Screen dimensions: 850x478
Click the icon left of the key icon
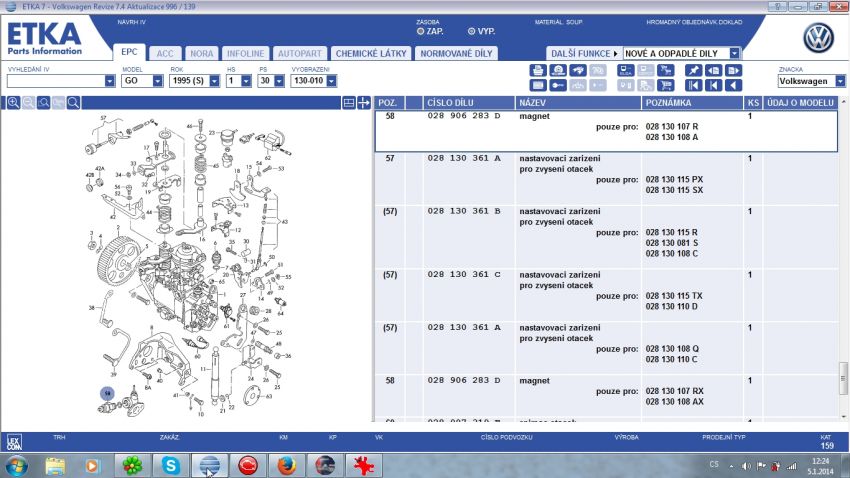(x=538, y=85)
